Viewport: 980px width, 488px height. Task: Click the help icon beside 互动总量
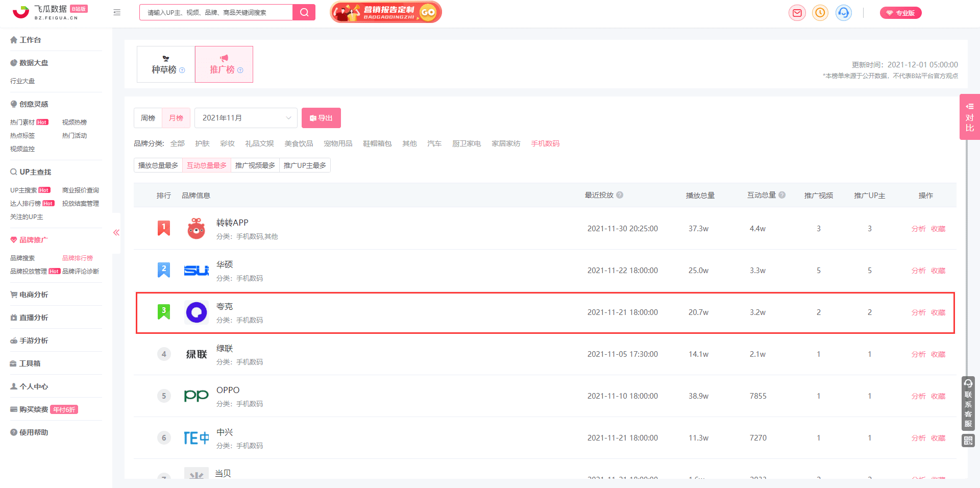click(x=782, y=195)
